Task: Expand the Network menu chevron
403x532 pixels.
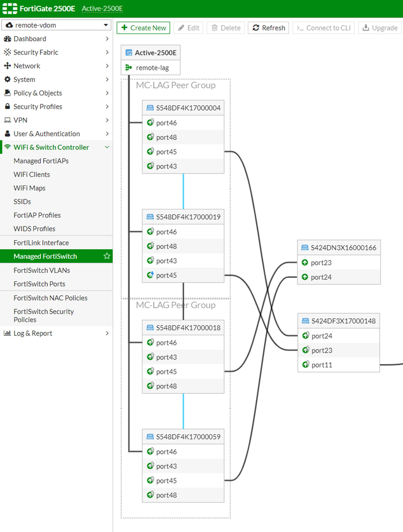Action: point(107,66)
